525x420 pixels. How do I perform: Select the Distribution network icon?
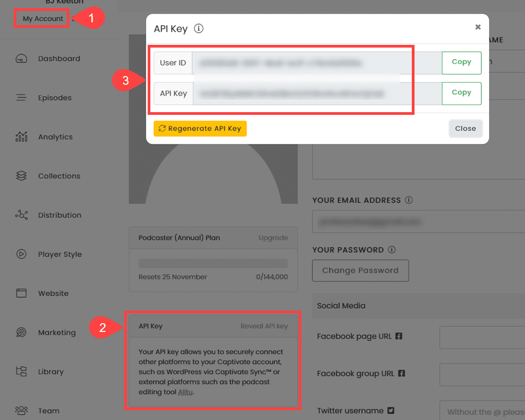point(21,215)
